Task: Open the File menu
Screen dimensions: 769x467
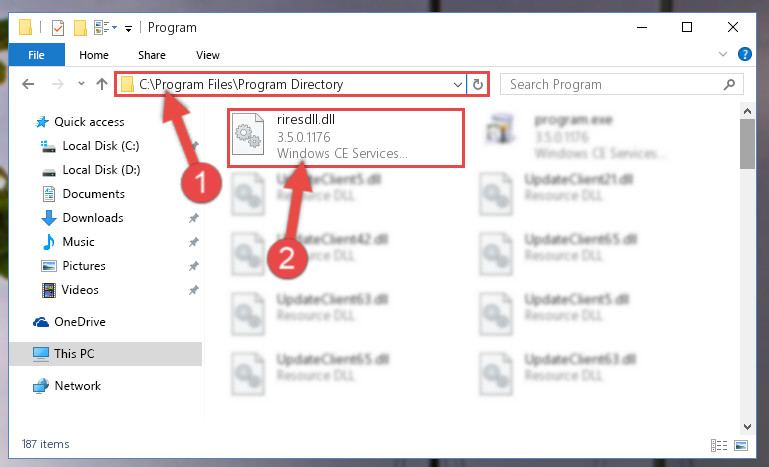Action: (x=36, y=55)
